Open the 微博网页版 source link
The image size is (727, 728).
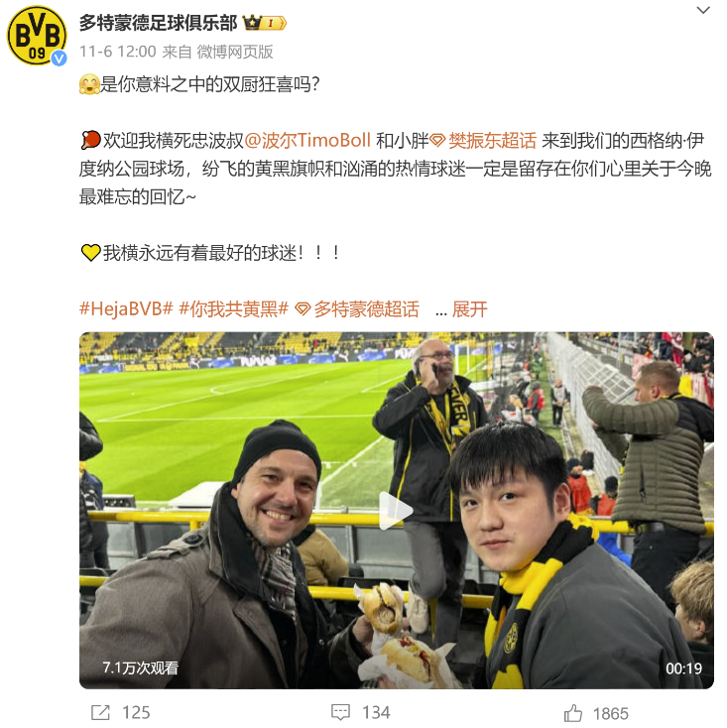tap(235, 52)
